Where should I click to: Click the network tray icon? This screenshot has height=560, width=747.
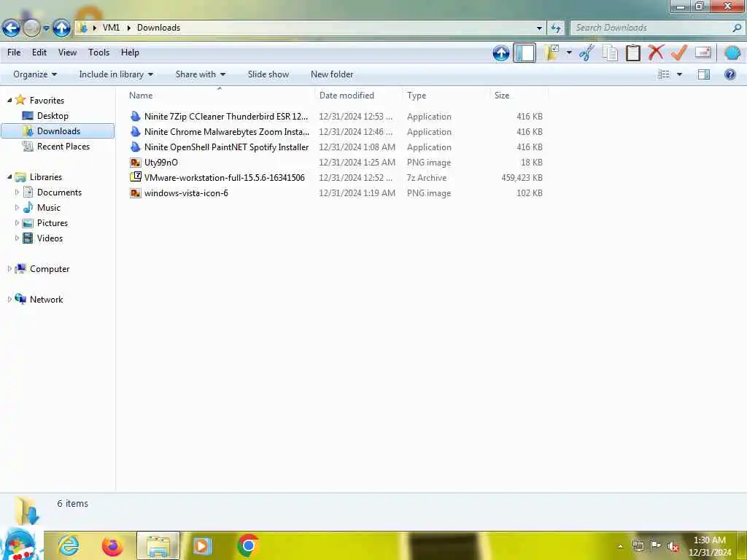click(638, 545)
